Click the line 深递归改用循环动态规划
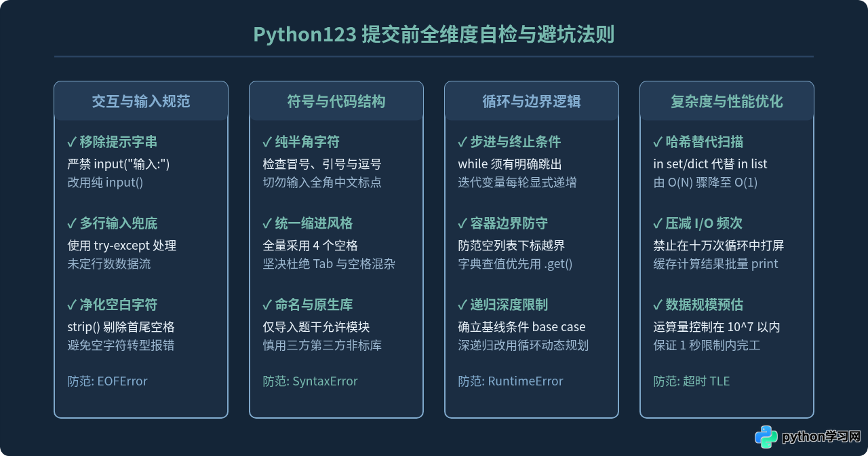 (x=524, y=345)
